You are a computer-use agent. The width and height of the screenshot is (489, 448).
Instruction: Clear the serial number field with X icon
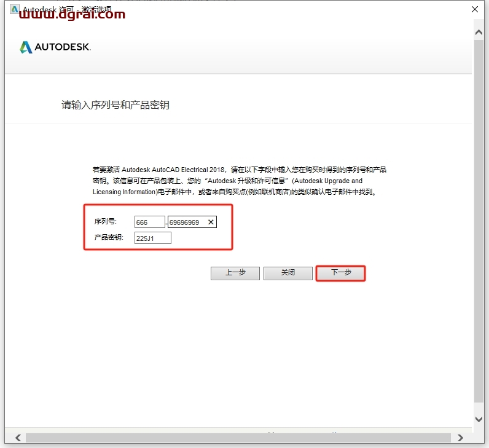click(x=211, y=222)
